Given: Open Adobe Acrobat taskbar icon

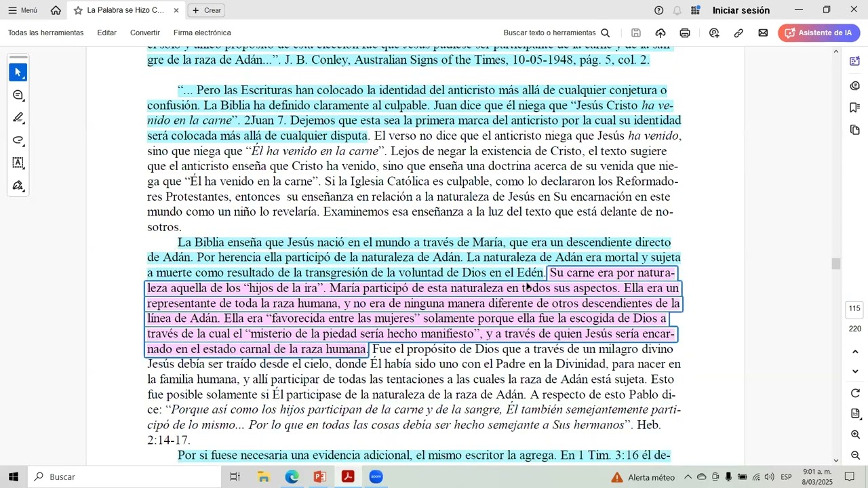Looking at the screenshot, I should click(348, 477).
